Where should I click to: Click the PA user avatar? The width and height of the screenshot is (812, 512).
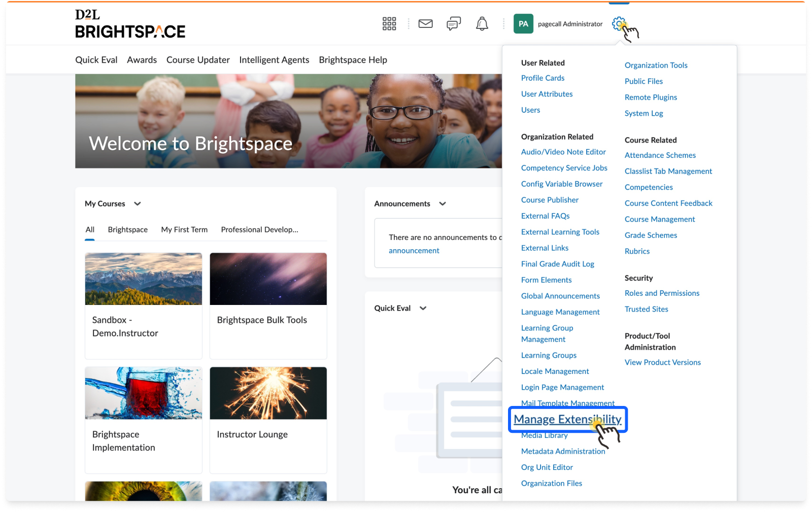(523, 24)
